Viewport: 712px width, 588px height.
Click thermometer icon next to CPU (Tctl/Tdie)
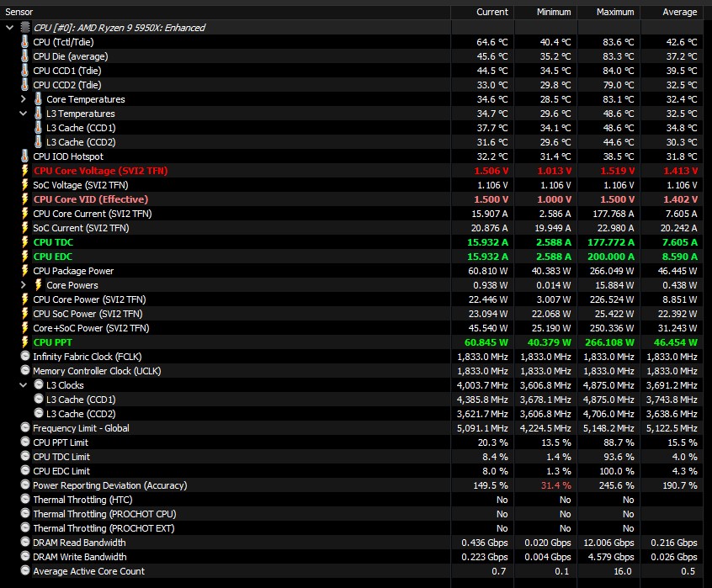coord(25,42)
